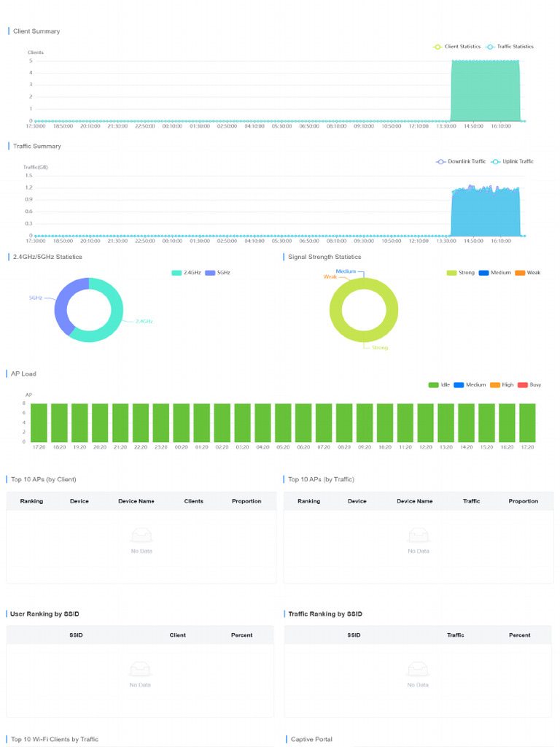Screen dimensions: 560x747
Task: Click No Data icon in Traffic Ranking by SSID
Action: (418, 670)
